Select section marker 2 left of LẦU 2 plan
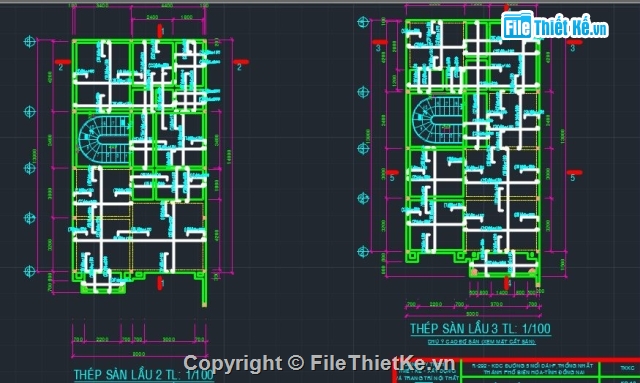 click(x=62, y=65)
